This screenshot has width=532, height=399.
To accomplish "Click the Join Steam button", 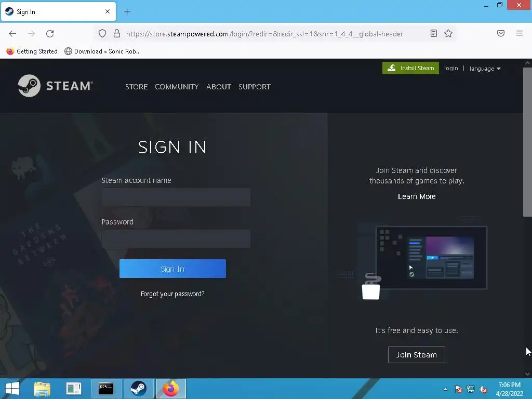I will click(x=416, y=355).
